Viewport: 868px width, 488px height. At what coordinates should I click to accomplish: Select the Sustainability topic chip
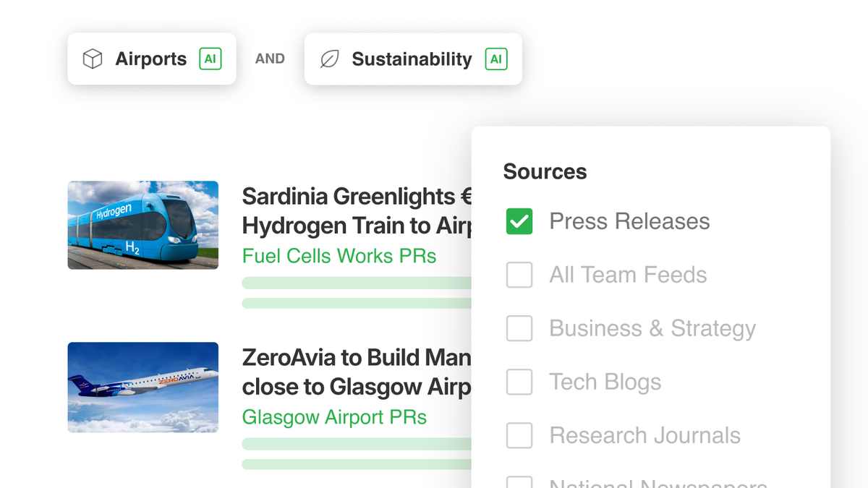413,59
